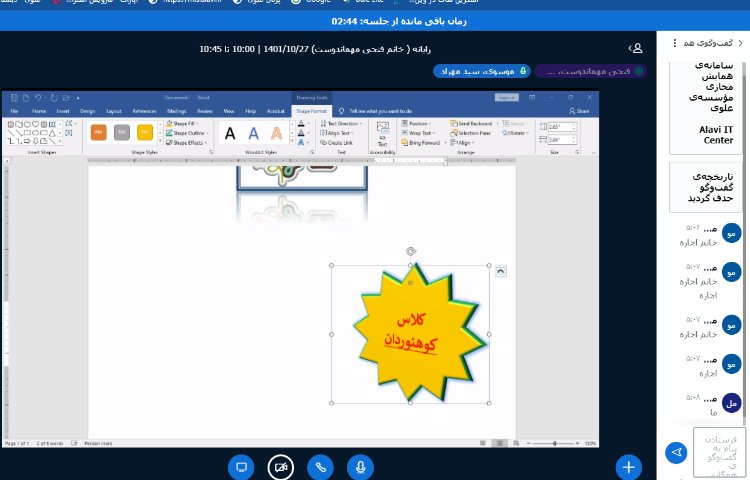Click the Send Backward button
This screenshot has width=750, height=480.
point(471,123)
